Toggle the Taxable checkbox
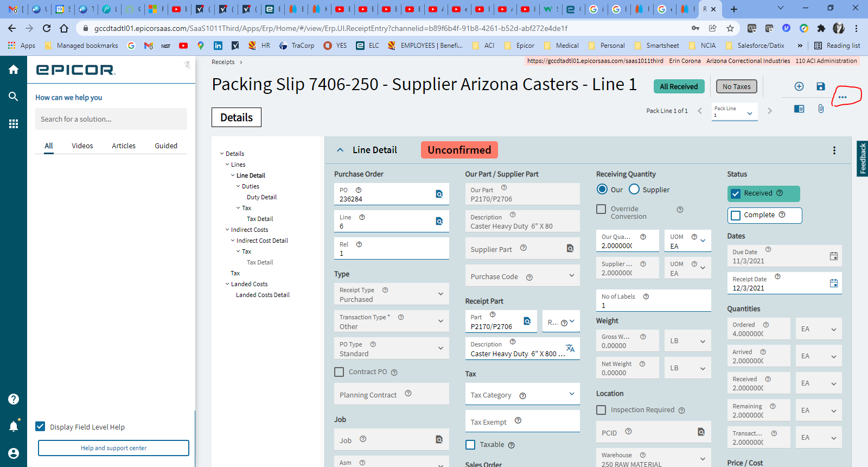This screenshot has width=868, height=467. click(x=470, y=445)
